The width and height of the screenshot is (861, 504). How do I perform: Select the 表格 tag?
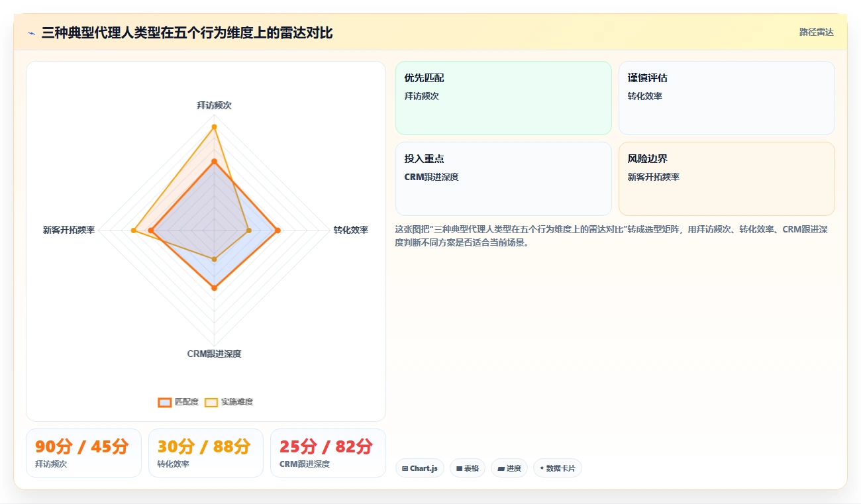468,468
